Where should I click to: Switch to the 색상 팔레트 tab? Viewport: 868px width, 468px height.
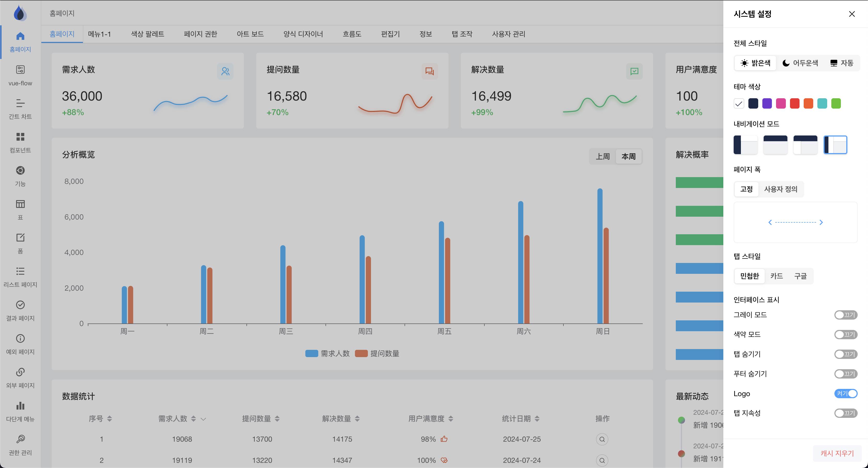148,34
